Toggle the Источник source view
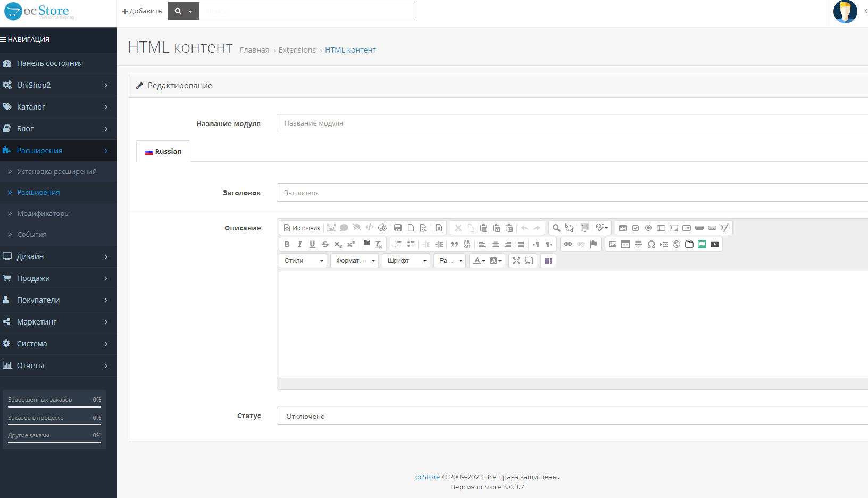This screenshot has height=498, width=868. tap(302, 228)
